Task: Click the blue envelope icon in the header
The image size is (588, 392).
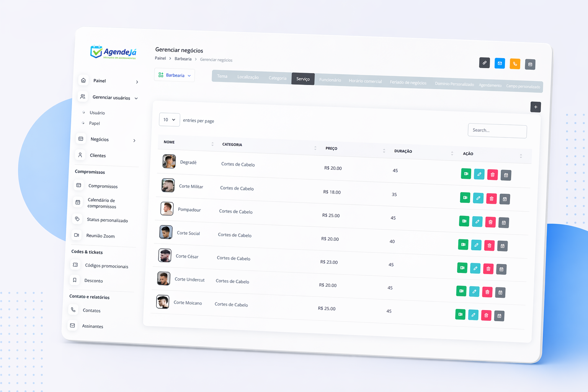Action: [x=500, y=64]
